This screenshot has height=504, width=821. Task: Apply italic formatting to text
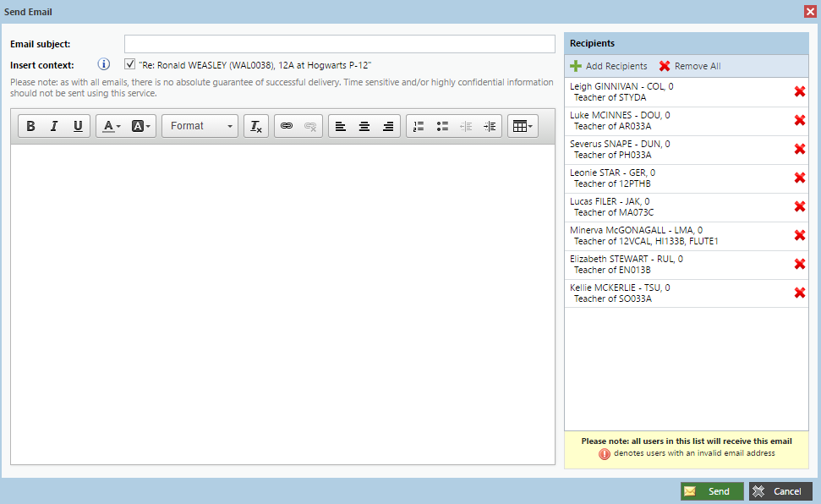point(54,126)
